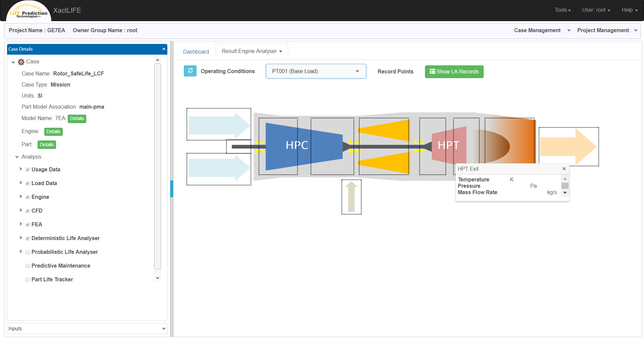Toggle the CFD checkbox

pos(28,211)
